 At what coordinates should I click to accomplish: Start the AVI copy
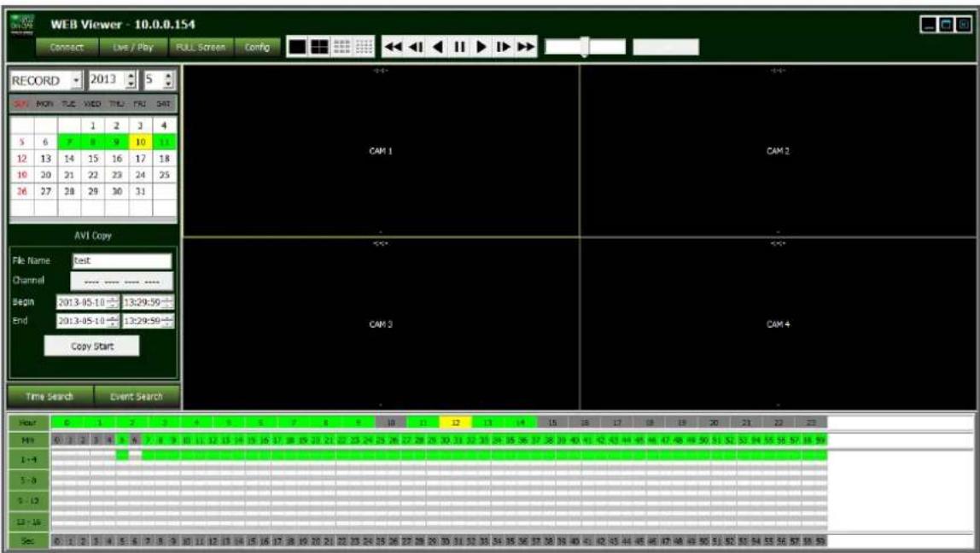click(x=92, y=346)
